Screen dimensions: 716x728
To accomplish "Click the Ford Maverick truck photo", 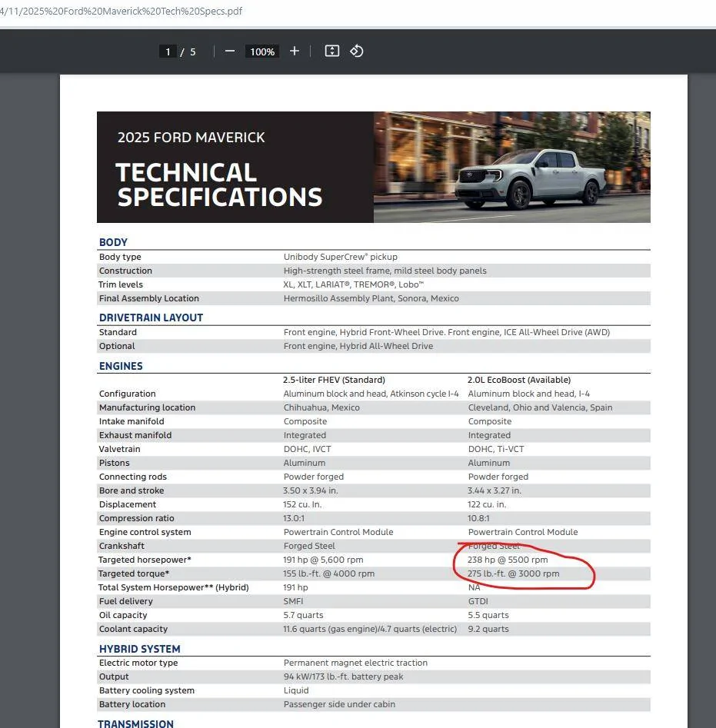I will click(x=511, y=167).
